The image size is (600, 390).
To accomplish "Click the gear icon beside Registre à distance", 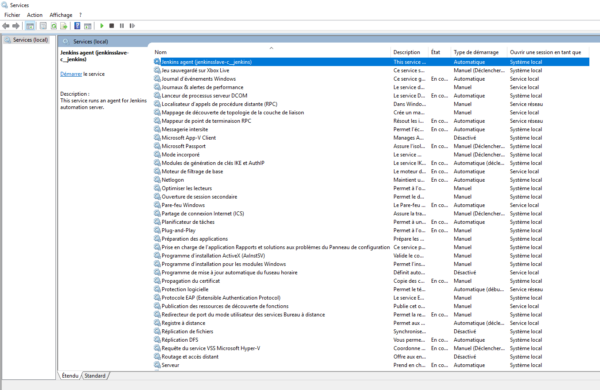I will click(157, 323).
